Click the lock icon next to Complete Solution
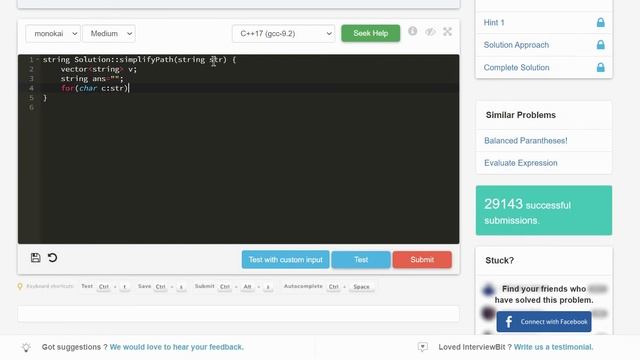 coord(600,67)
